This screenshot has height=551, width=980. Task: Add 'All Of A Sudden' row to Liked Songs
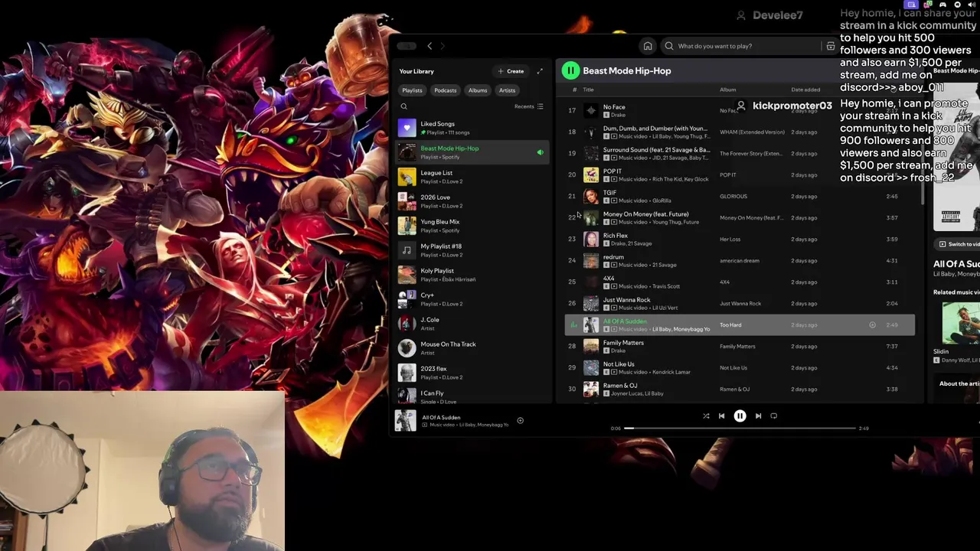(x=872, y=325)
